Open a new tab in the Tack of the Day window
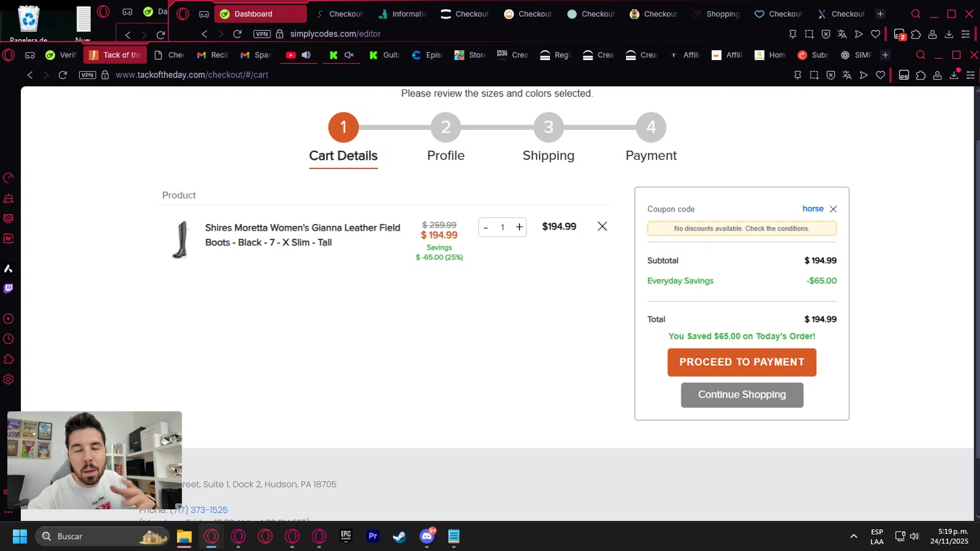This screenshot has width=980, height=551. click(x=885, y=55)
